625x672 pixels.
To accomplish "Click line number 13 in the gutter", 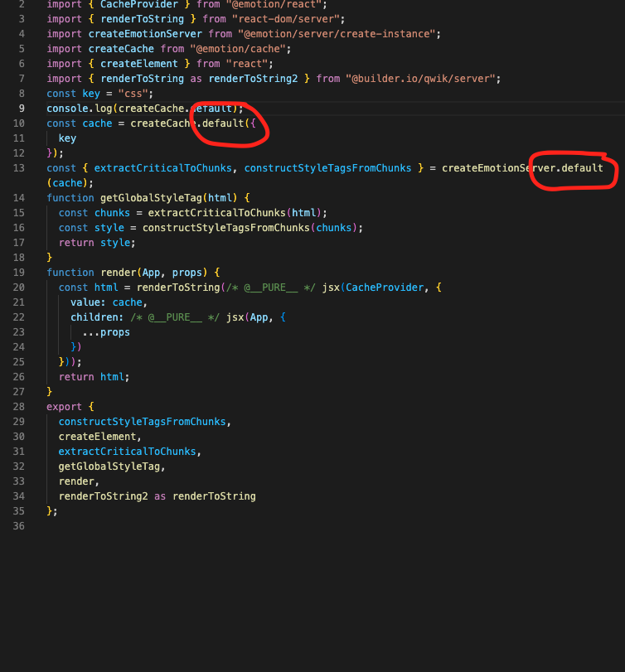I will click(x=18, y=168).
